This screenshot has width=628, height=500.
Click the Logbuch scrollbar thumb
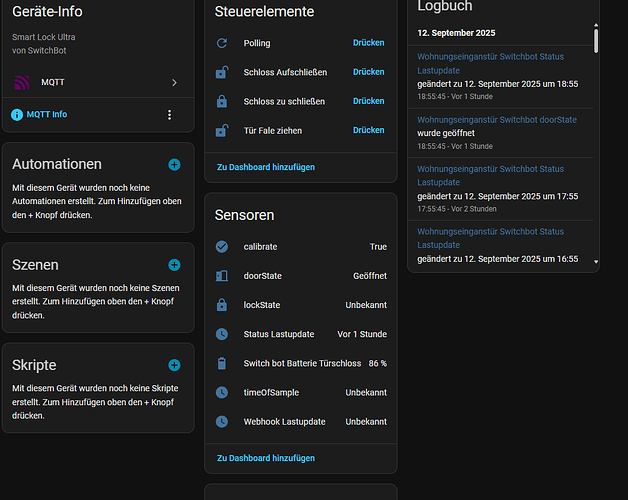[x=596, y=40]
